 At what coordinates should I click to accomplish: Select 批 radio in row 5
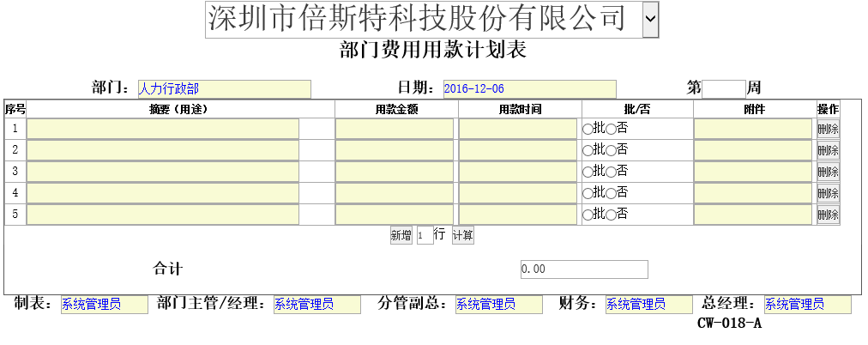pyautogui.click(x=587, y=215)
